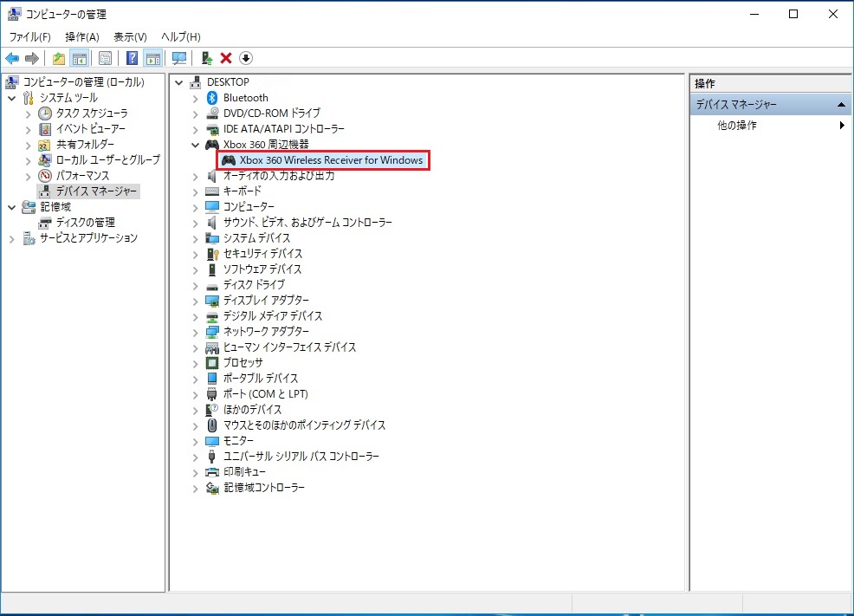Open the ファイル(F) menu

point(30,37)
